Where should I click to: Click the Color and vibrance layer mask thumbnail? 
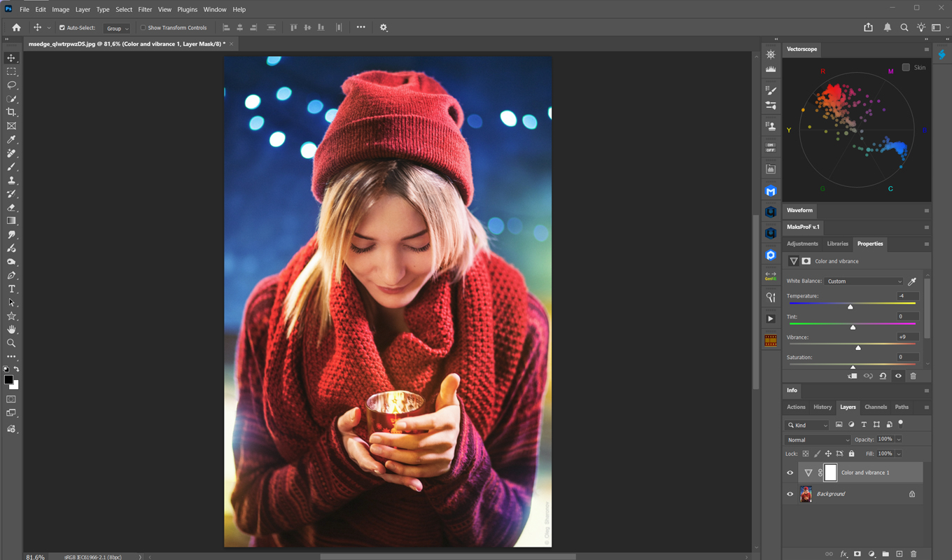[830, 472]
